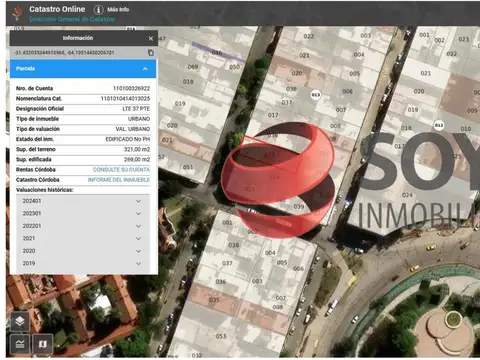
Task: Select the Nomenclatura value 1101010414013025
Action: (x=125, y=98)
